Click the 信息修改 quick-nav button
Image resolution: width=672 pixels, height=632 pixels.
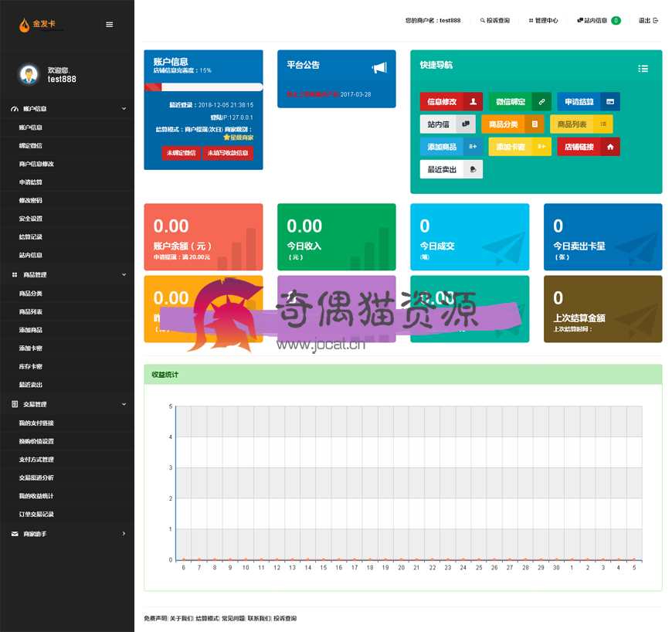[451, 102]
